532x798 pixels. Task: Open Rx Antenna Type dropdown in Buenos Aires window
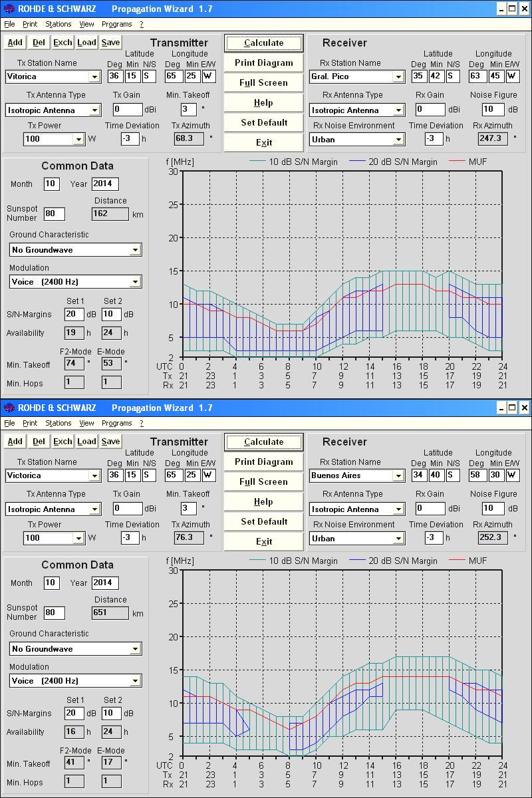coord(398,509)
